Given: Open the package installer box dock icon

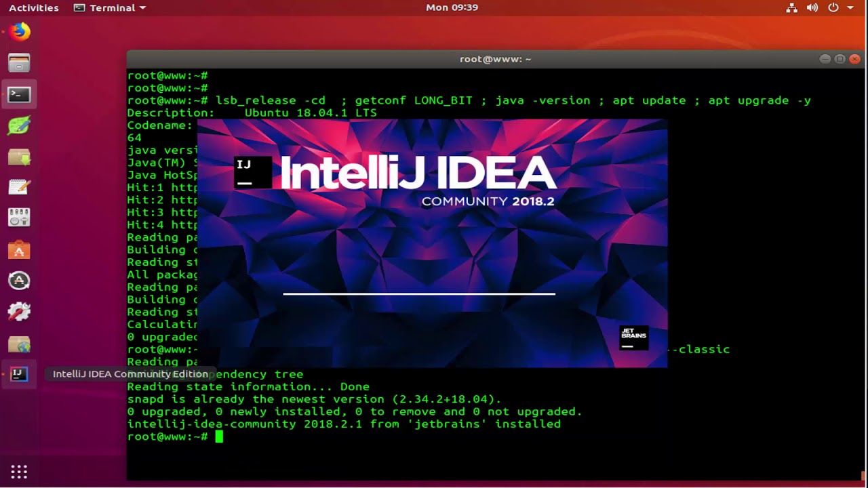Looking at the screenshot, I should pos(19,157).
